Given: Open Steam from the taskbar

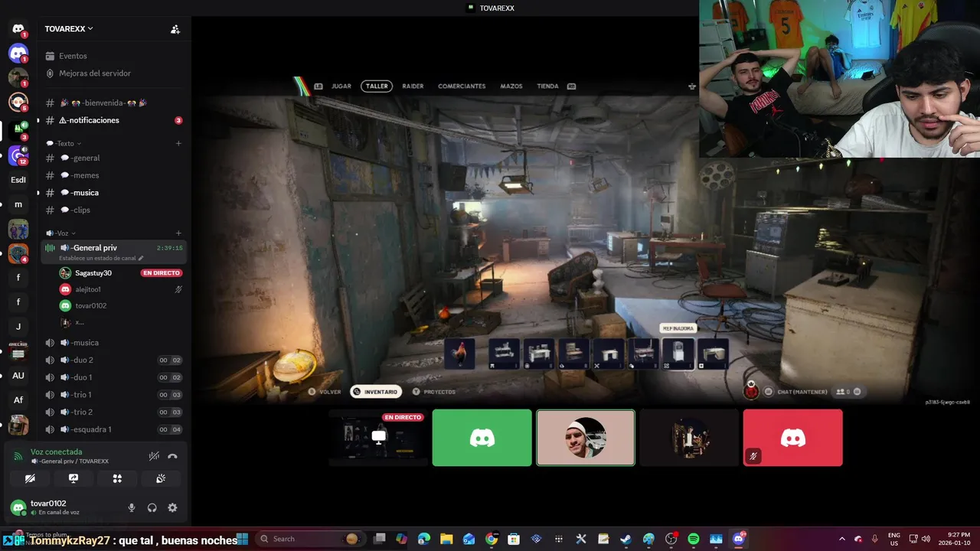Looking at the screenshot, I should (626, 539).
